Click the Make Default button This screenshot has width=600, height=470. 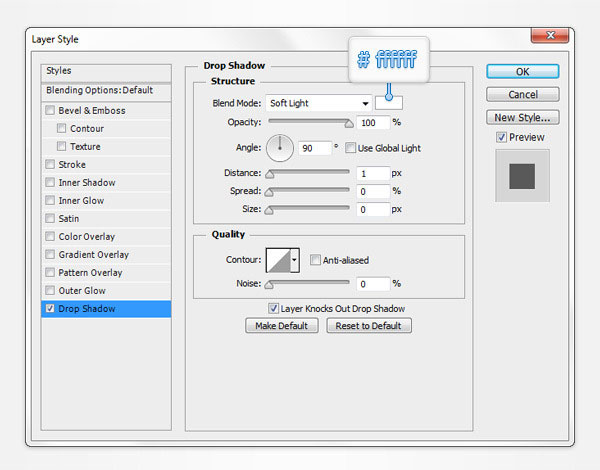(282, 326)
